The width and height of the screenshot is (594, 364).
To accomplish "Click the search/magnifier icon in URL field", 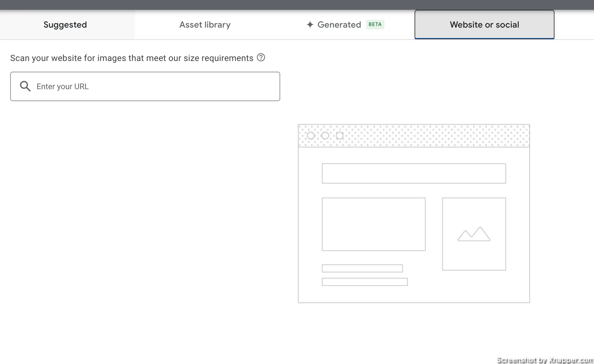I will (x=25, y=86).
